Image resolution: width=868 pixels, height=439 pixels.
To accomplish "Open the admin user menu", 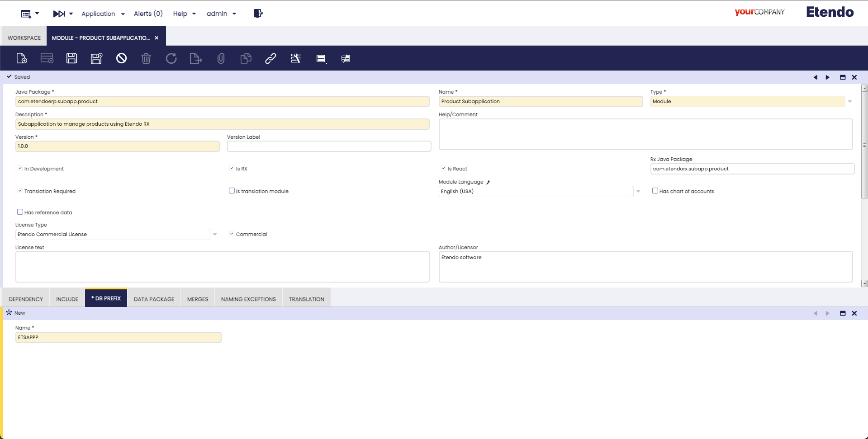I will coord(221,14).
